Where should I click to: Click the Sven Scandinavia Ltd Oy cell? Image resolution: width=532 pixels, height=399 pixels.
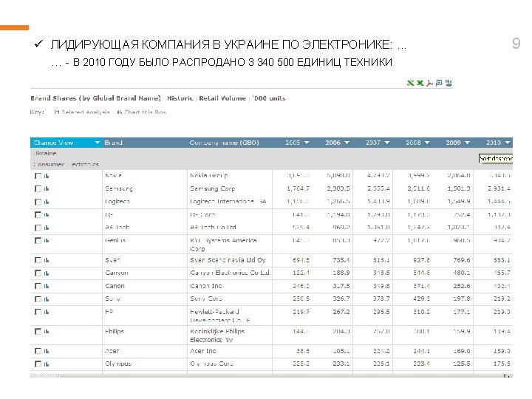pyautogui.click(x=228, y=260)
